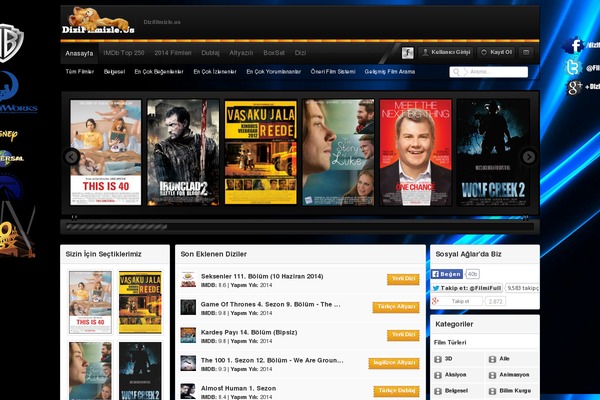Screen dimensions: 600x400
Task: Click the Kayıt Ol button
Action: coord(496,52)
